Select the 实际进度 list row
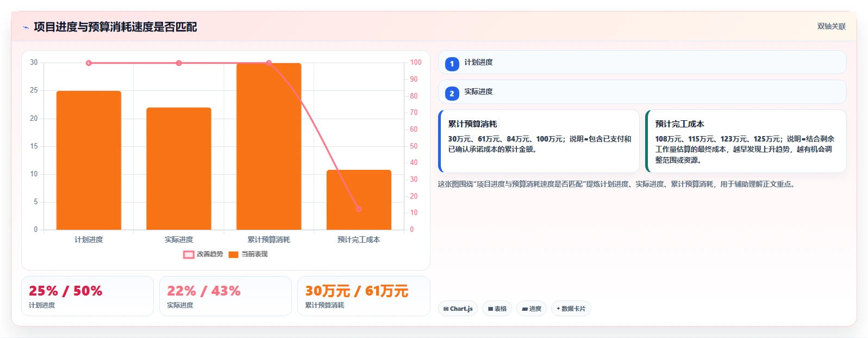Screen dimensions: 868x338 (x=642, y=91)
